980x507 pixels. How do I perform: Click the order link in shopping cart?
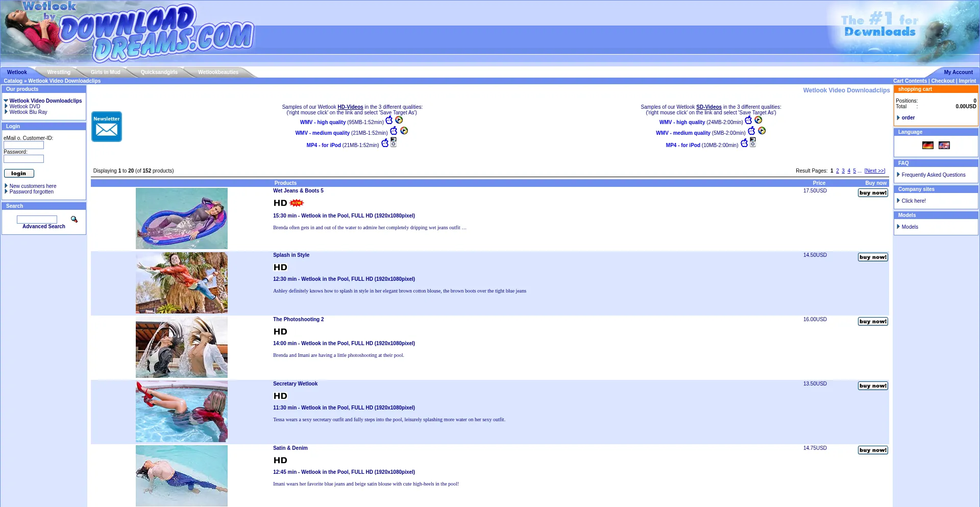pos(908,118)
